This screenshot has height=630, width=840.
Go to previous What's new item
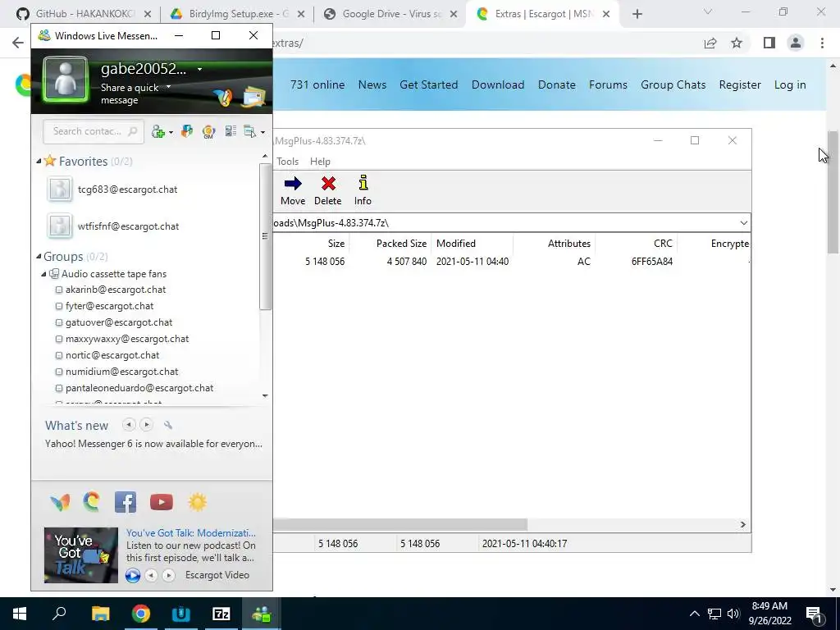(129, 425)
